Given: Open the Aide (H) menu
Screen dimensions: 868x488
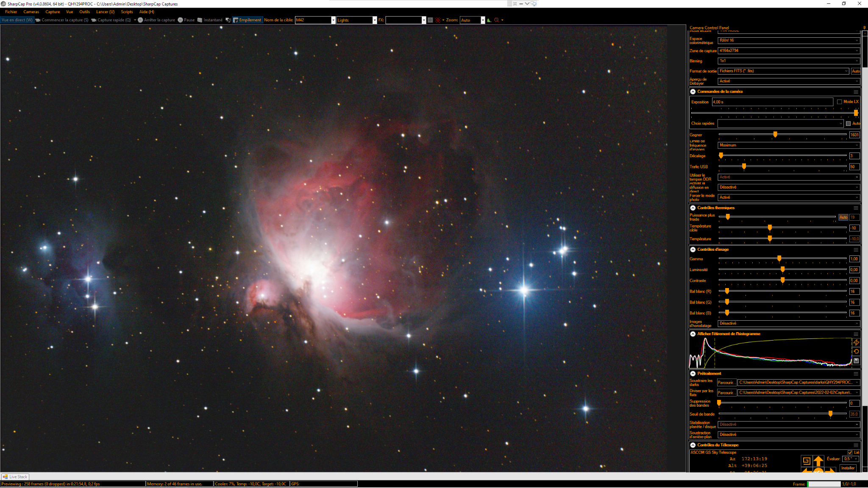Looking at the screenshot, I should 147,12.
